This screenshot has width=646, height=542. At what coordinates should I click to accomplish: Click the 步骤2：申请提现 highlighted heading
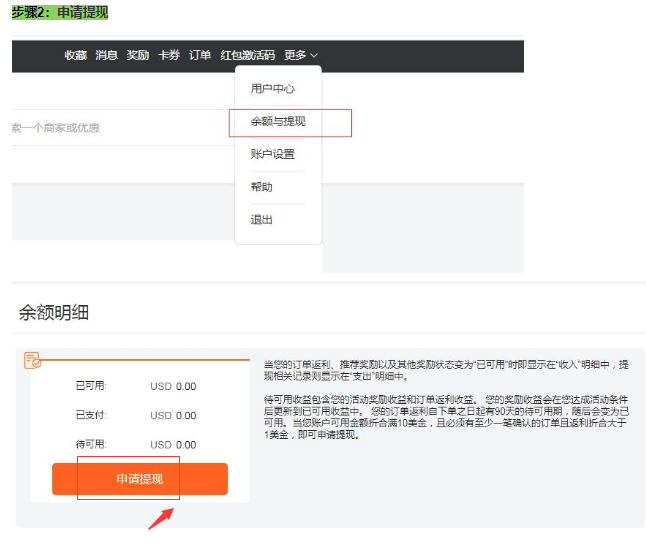[x=60, y=12]
